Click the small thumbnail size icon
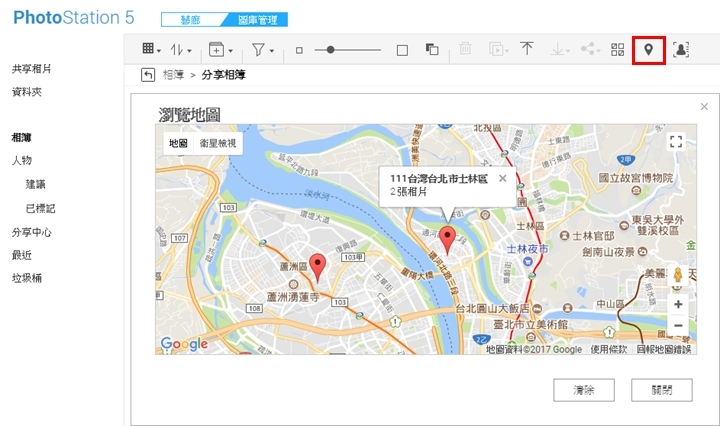The height and width of the screenshot is (426, 720). pyautogui.click(x=299, y=50)
